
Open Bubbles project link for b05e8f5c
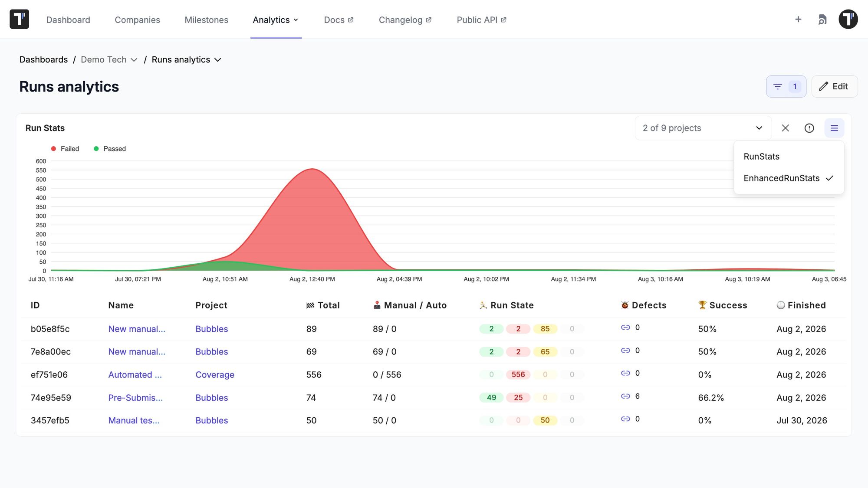pyautogui.click(x=211, y=329)
